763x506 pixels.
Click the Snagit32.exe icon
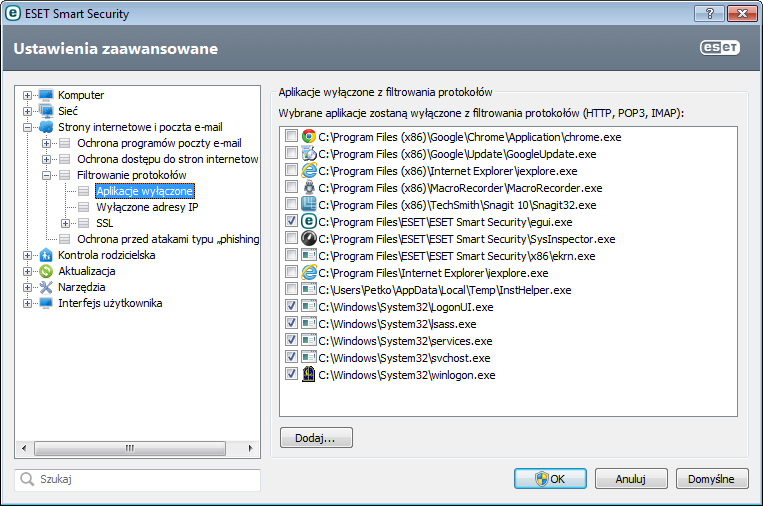tap(309, 205)
